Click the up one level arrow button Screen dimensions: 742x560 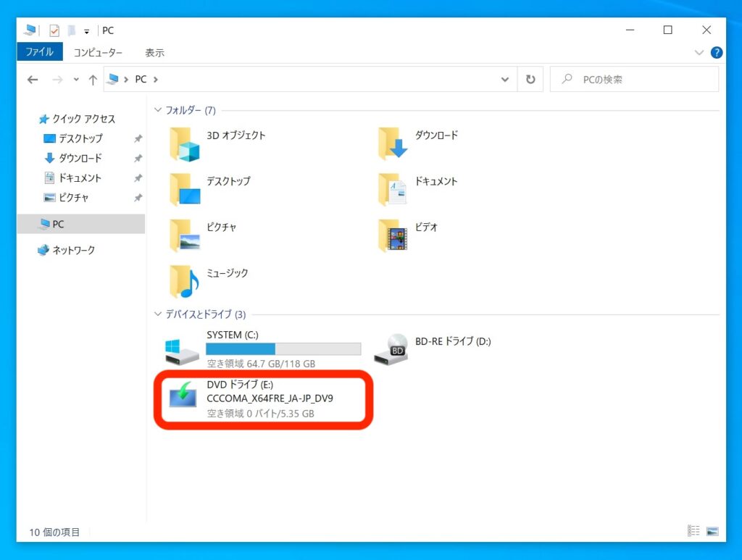(x=93, y=80)
